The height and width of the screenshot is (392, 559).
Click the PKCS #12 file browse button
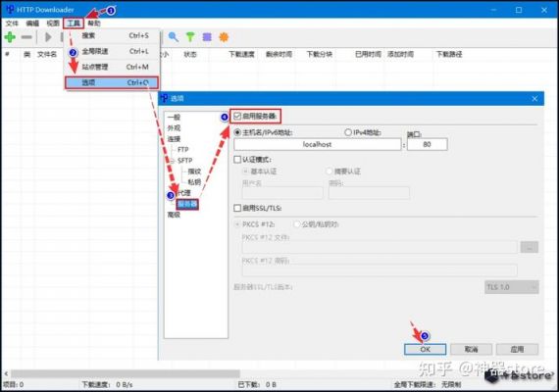point(530,247)
